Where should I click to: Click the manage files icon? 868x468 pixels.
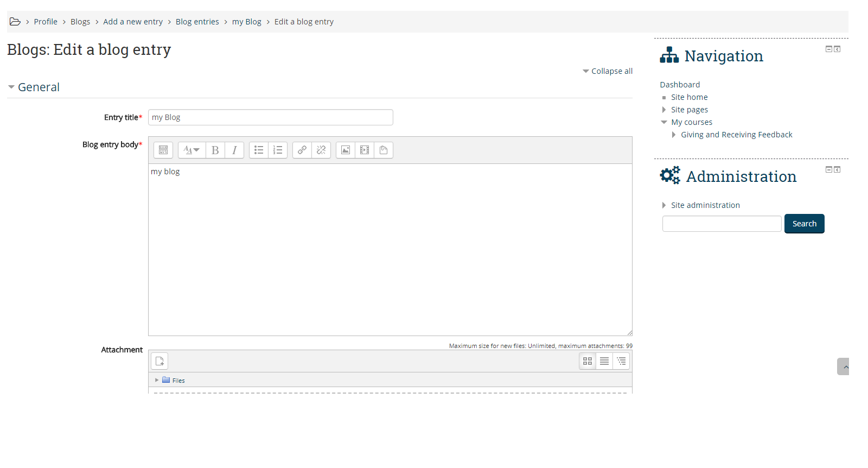pos(384,150)
